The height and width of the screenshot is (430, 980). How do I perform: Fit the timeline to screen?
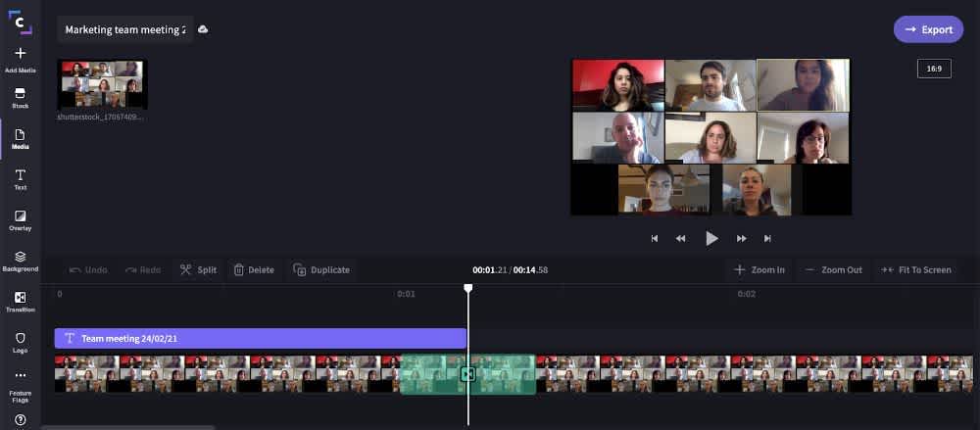point(916,270)
